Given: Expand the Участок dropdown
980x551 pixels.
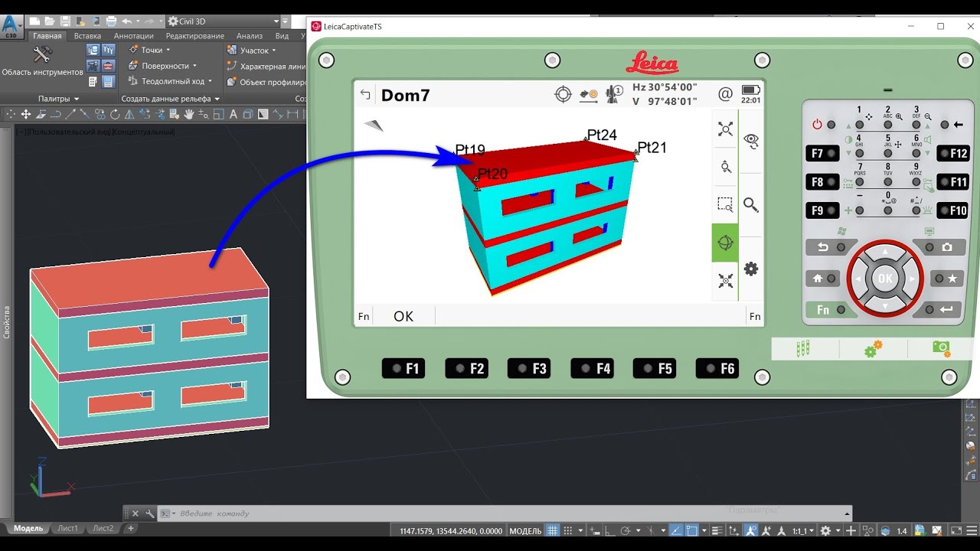Looking at the screenshot, I should [251, 51].
